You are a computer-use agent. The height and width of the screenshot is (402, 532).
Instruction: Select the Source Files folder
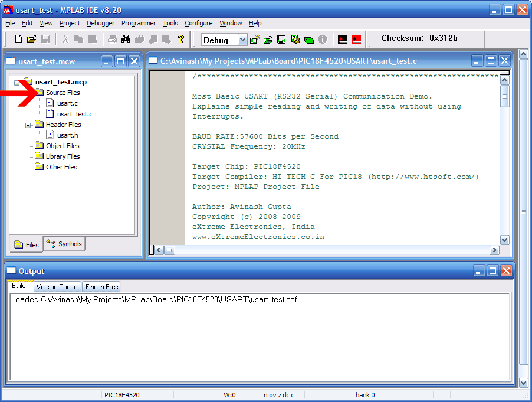[63, 93]
